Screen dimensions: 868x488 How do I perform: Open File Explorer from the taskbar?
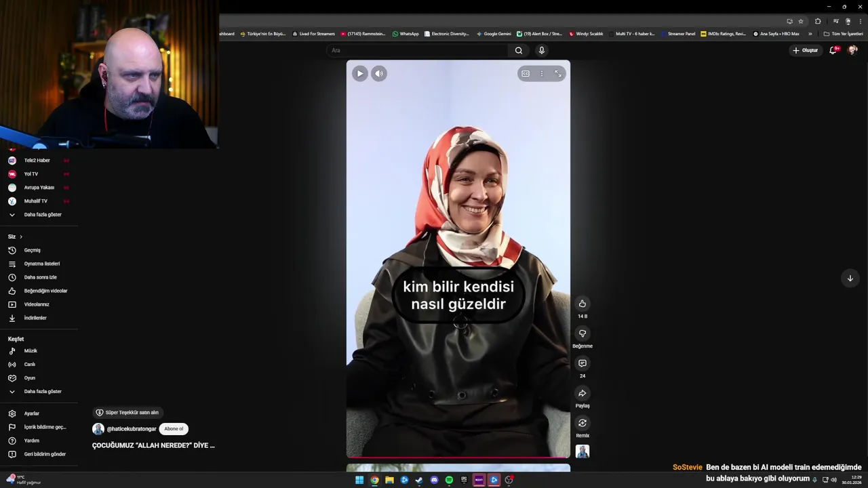[x=389, y=480]
